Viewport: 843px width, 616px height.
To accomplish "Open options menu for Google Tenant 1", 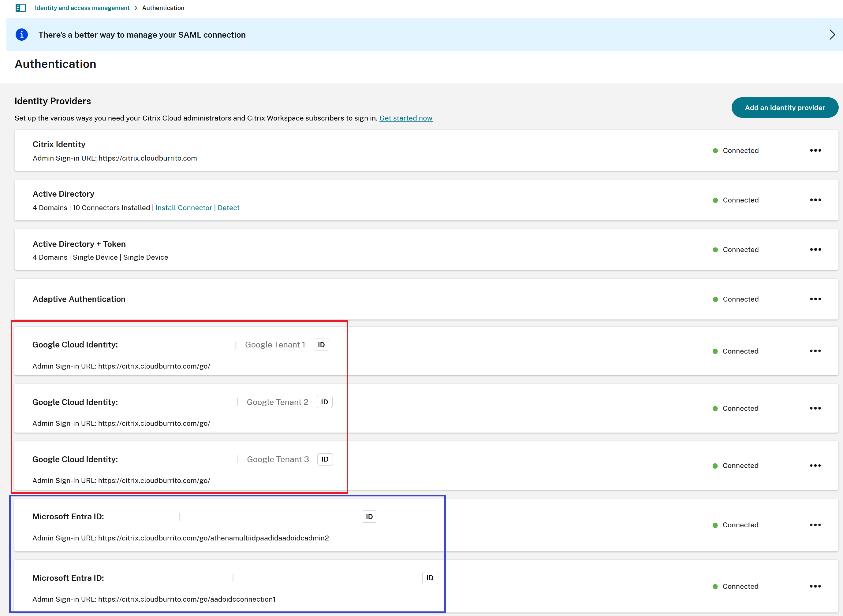I will [x=815, y=351].
